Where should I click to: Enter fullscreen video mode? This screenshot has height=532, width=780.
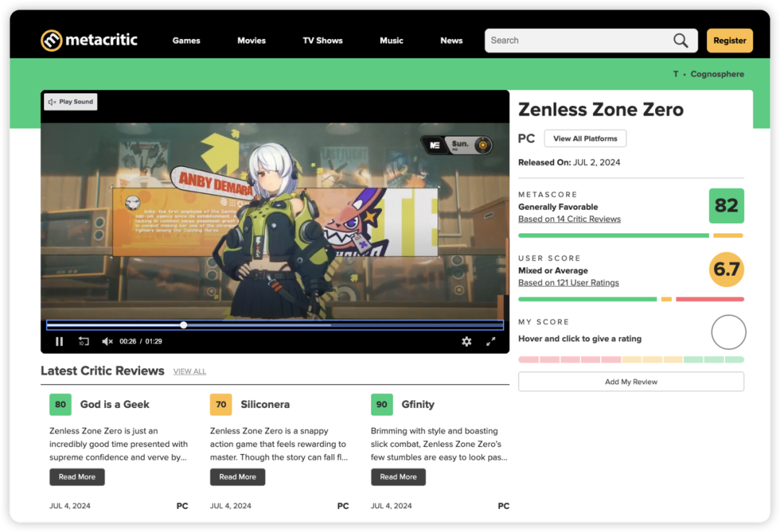point(491,341)
